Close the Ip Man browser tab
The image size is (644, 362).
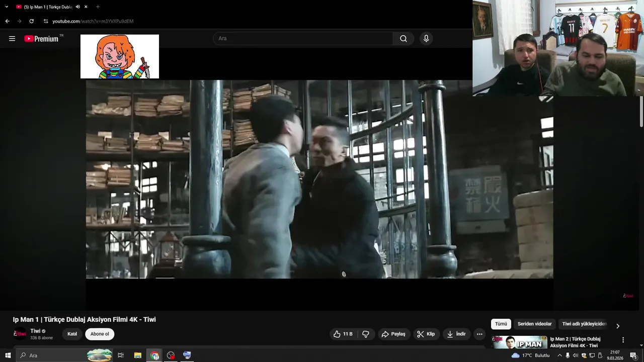click(86, 7)
